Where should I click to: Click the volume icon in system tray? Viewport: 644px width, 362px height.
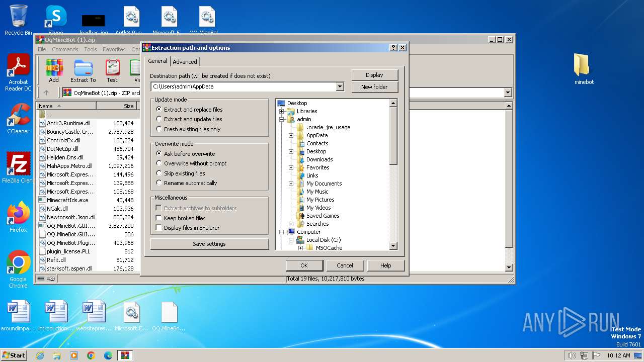[572, 355]
